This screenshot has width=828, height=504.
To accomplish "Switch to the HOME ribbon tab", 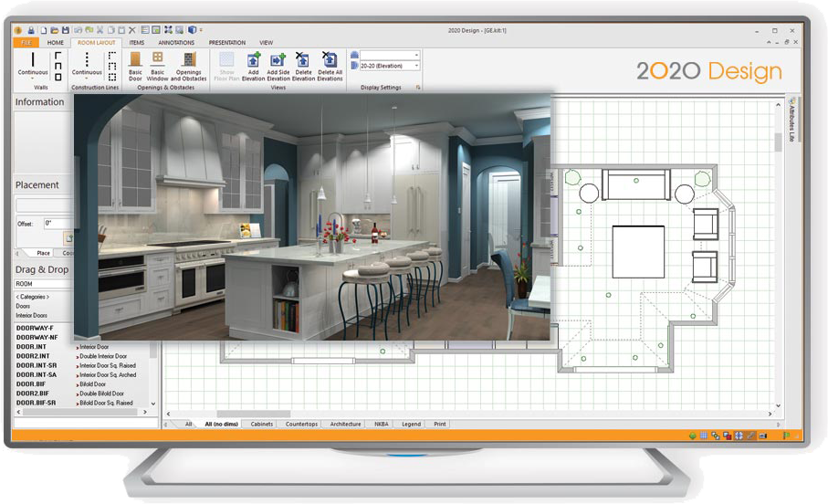I will click(x=55, y=43).
